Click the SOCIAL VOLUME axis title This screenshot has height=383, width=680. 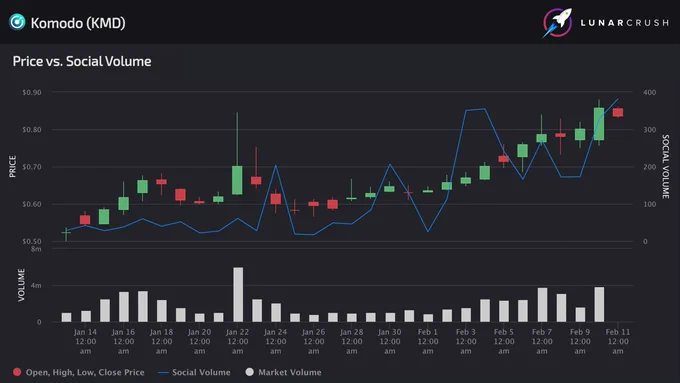point(666,167)
